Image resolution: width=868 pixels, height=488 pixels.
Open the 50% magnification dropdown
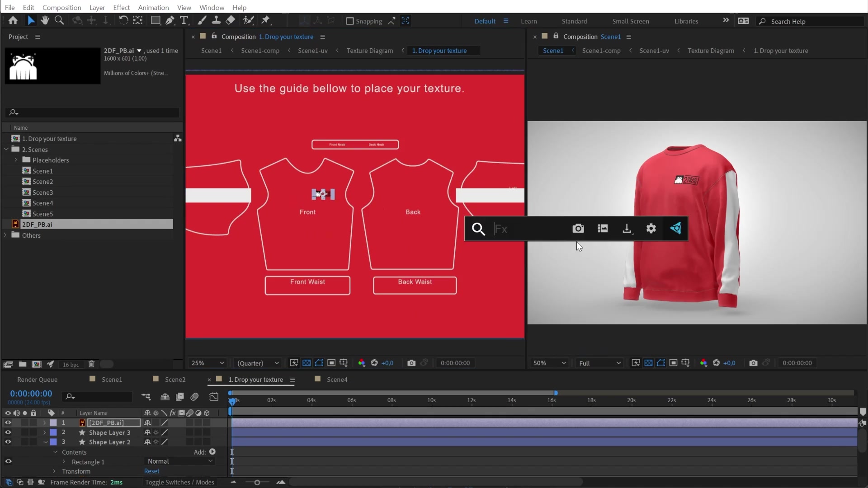tap(549, 363)
